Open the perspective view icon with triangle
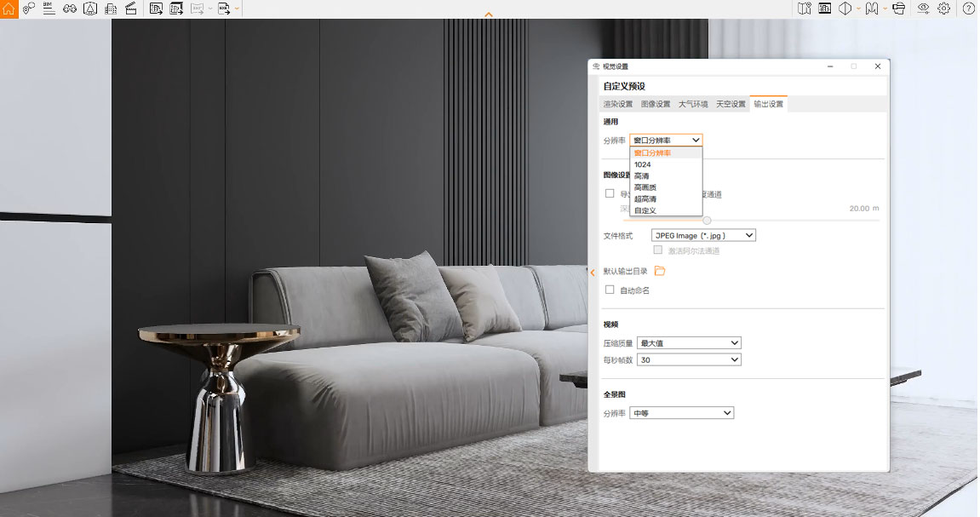This screenshot has height=517, width=980. pyautogui.click(x=90, y=9)
